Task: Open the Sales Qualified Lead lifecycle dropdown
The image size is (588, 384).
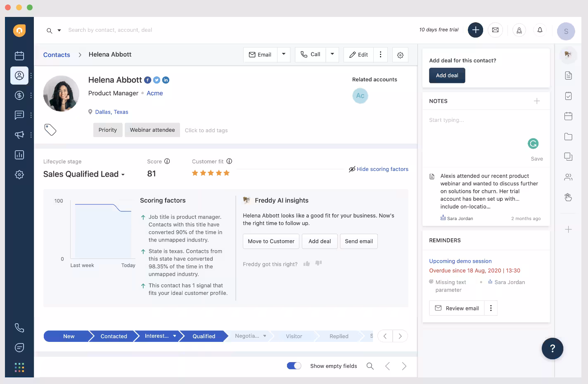Action: [84, 174]
